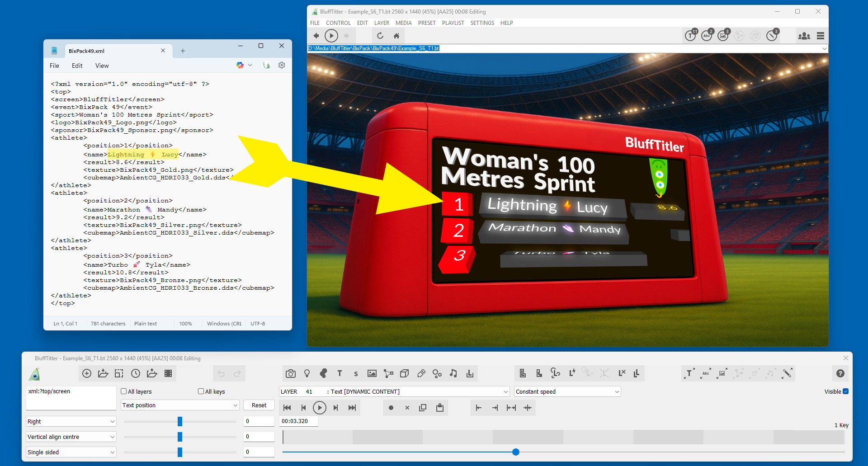Click the camera layer icon
This screenshot has height=466, width=868.
point(291,373)
